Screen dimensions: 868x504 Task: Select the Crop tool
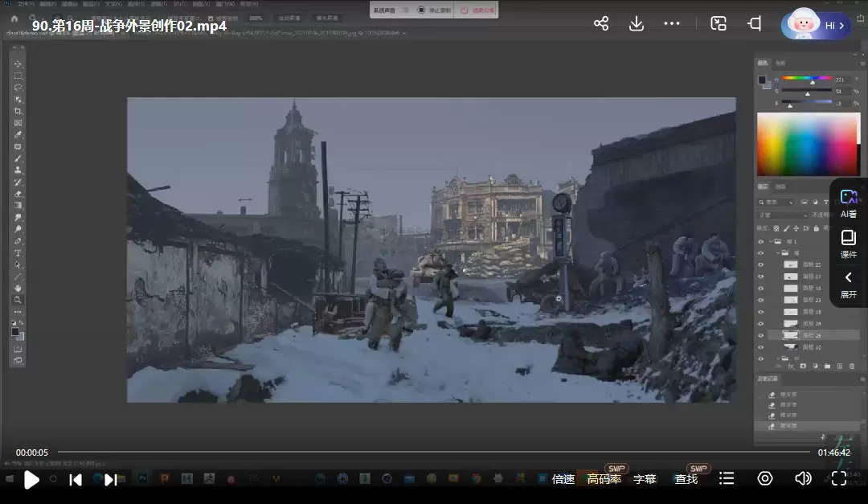tap(18, 111)
